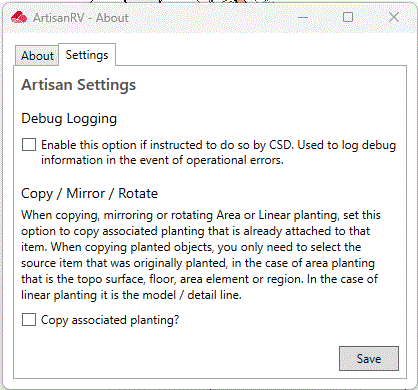Click the blank panel area left of Save
This screenshot has height=390, width=418.
click(180, 359)
